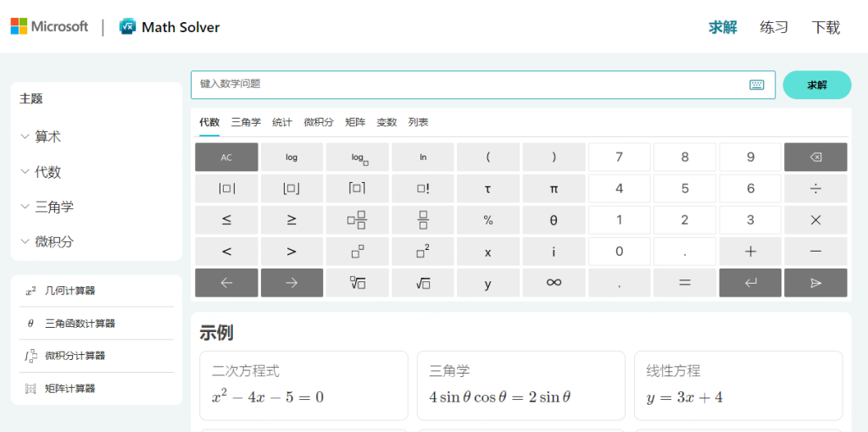Image resolution: width=868 pixels, height=432 pixels.
Task: Click the send arrow key on keypad
Action: 815,283
